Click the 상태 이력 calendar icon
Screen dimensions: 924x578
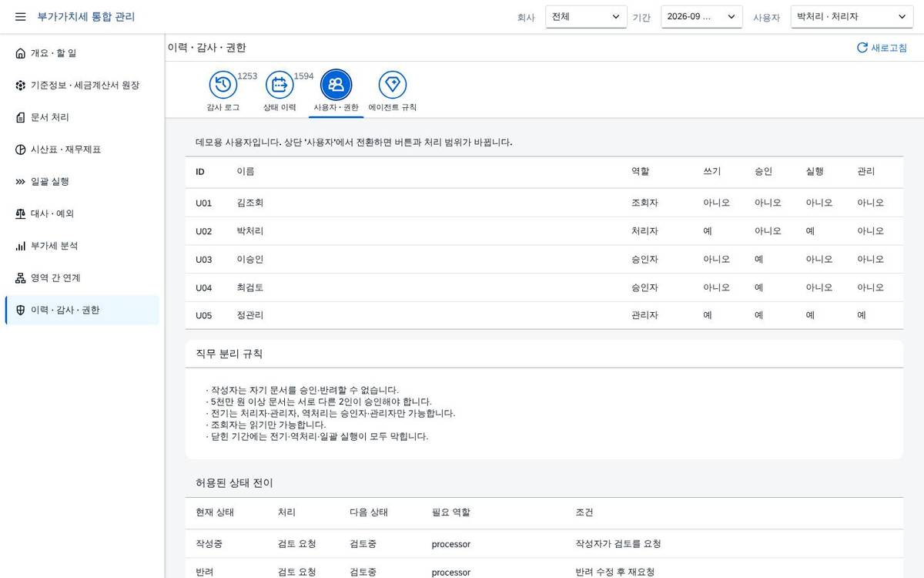pyautogui.click(x=280, y=85)
